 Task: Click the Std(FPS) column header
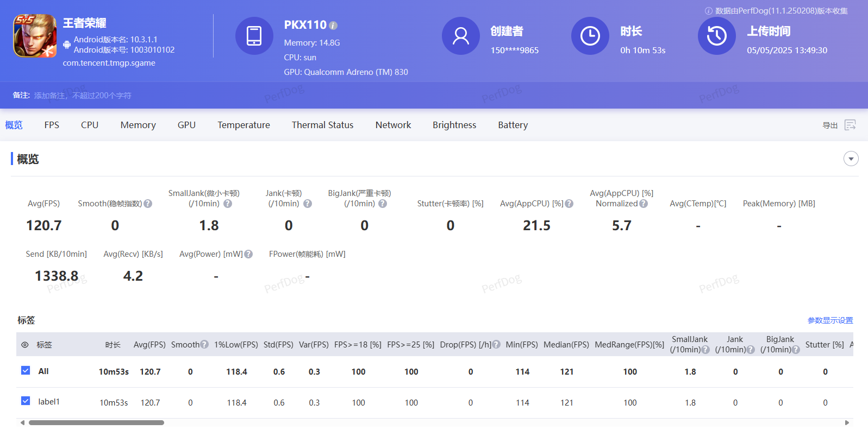pos(278,344)
